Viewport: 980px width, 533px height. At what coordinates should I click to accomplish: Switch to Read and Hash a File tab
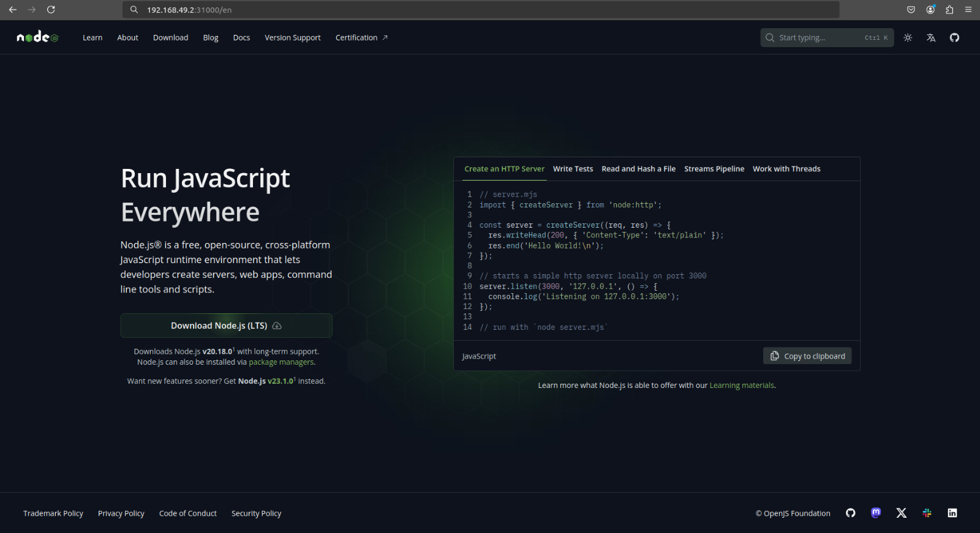coord(638,169)
